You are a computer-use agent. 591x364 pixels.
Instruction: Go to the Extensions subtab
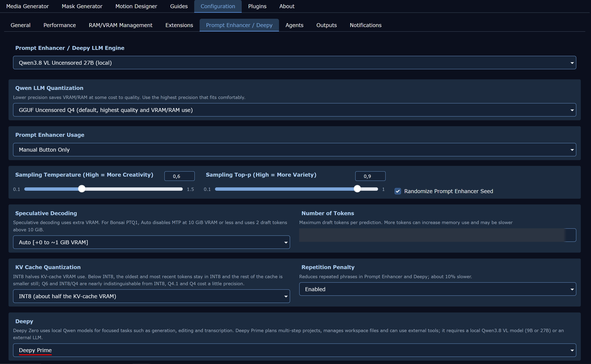(x=179, y=25)
